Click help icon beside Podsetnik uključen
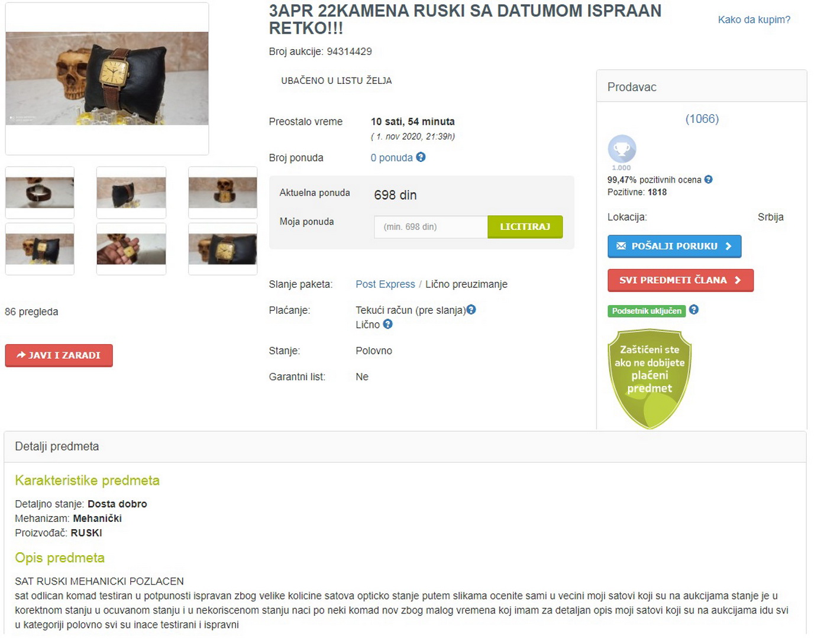The width and height of the screenshot is (840, 639). 694,310
